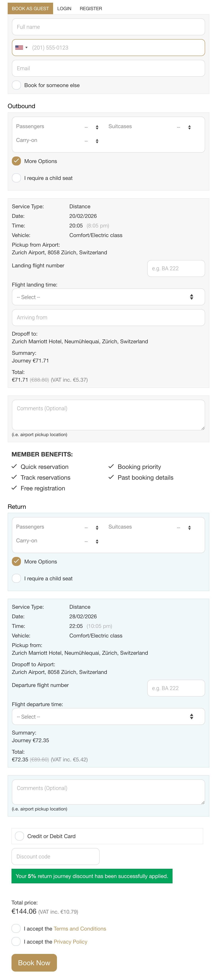Click the Outbound Carry-on stepper arrows
Image resolution: width=217 pixels, height=980 pixels.
[x=97, y=141]
